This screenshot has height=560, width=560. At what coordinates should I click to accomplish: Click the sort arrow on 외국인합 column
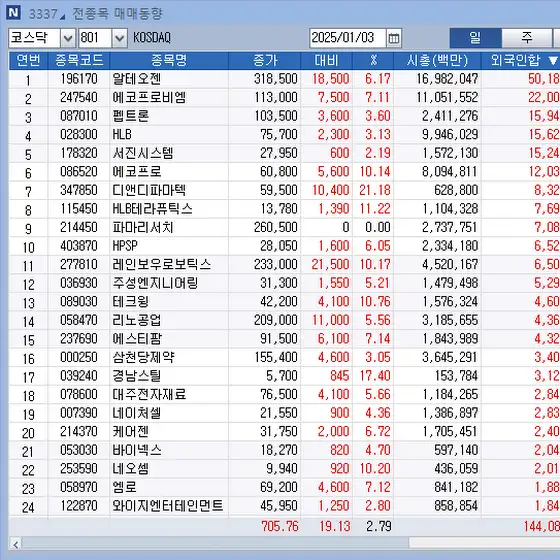pos(553,60)
